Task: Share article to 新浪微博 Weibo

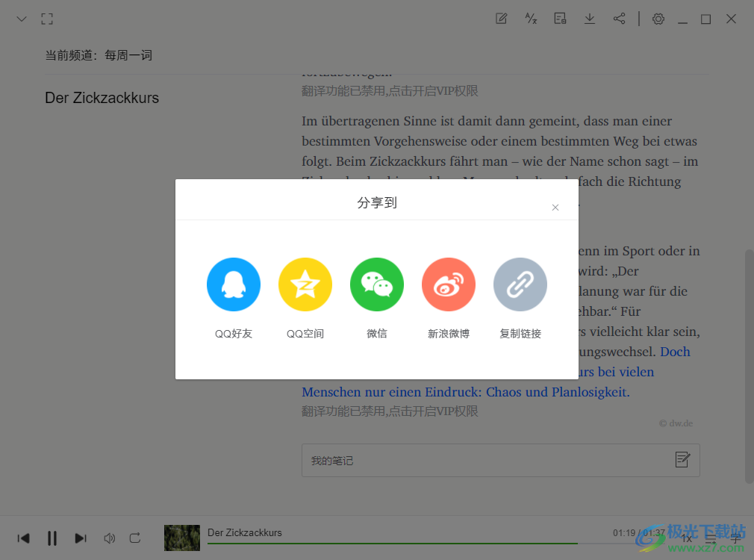Action: tap(449, 284)
